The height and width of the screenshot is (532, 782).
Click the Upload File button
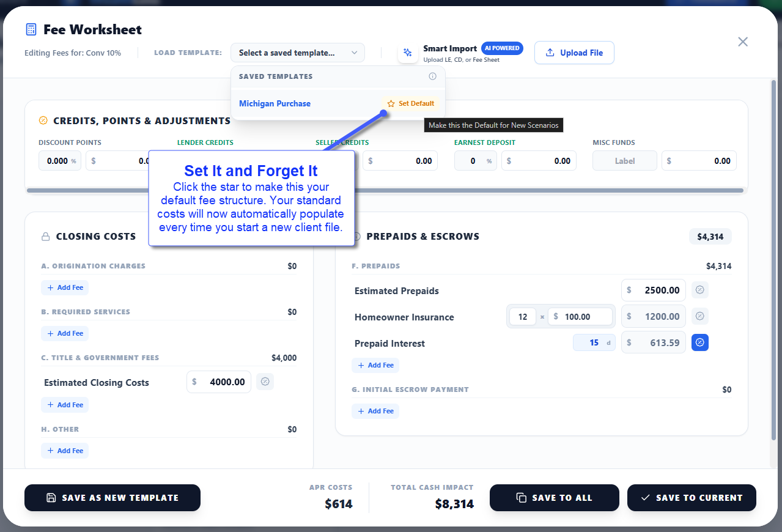coord(574,53)
